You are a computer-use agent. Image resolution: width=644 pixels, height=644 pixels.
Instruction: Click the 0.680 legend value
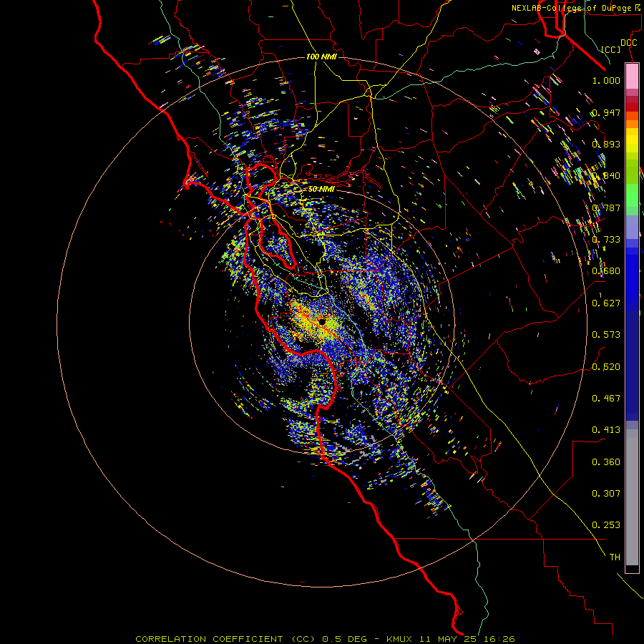pyautogui.click(x=606, y=270)
